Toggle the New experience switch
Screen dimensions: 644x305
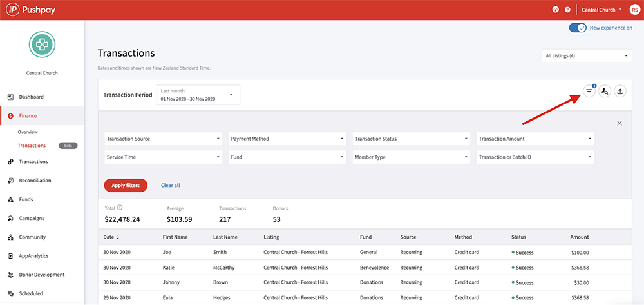point(578,28)
